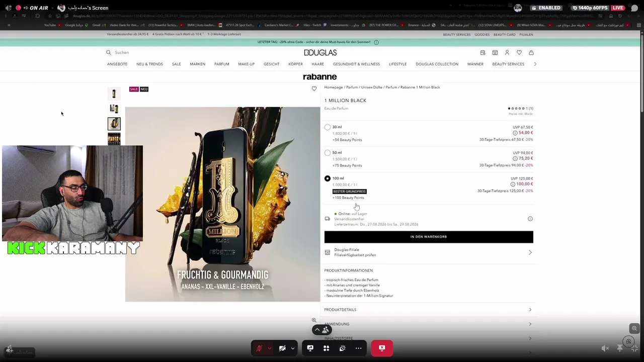Show price info for 54,00 € price
Screen dimensions: 644x362
pyautogui.click(x=515, y=133)
